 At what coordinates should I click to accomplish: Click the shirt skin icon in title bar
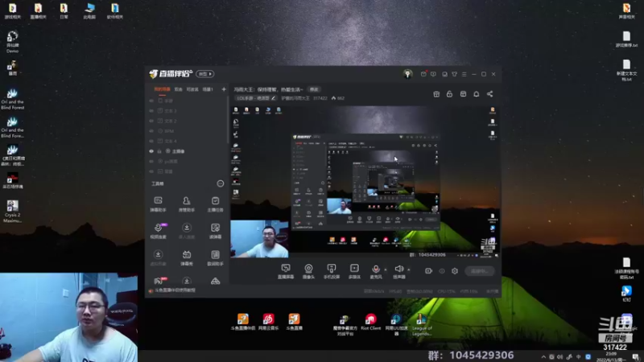pos(454,74)
